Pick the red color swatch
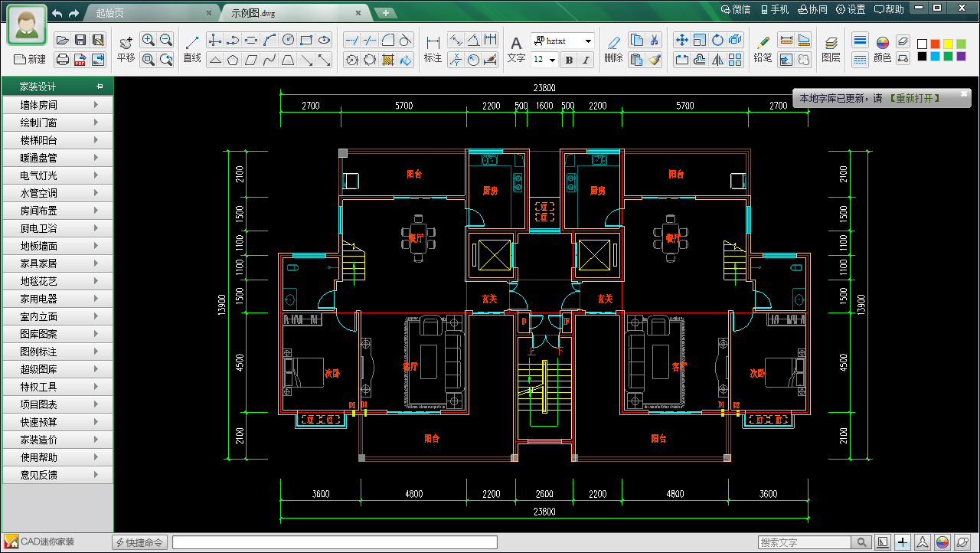980x553 pixels. tap(935, 44)
